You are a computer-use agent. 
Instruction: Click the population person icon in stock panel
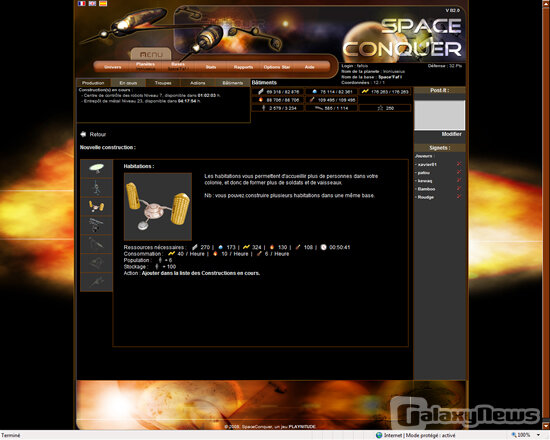click(263, 108)
